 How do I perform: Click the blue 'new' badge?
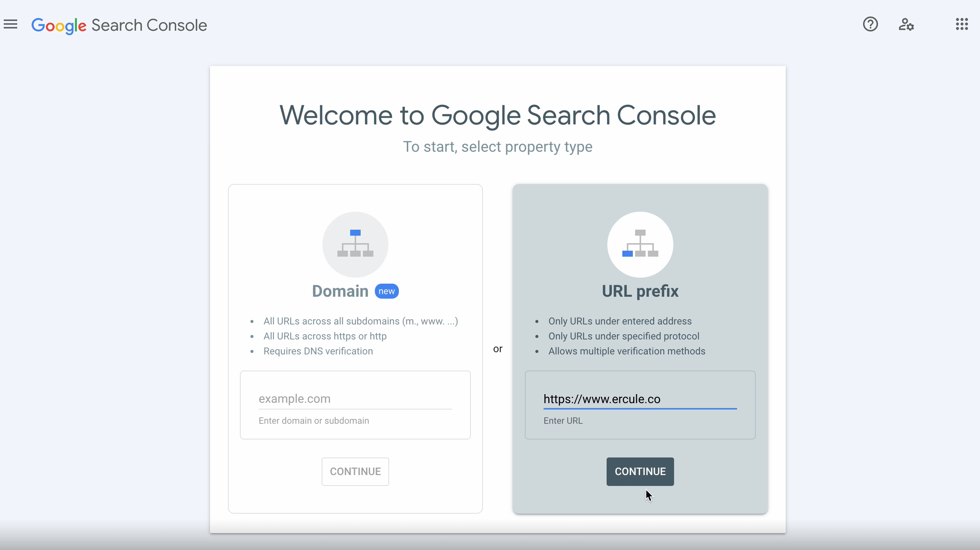pos(387,291)
